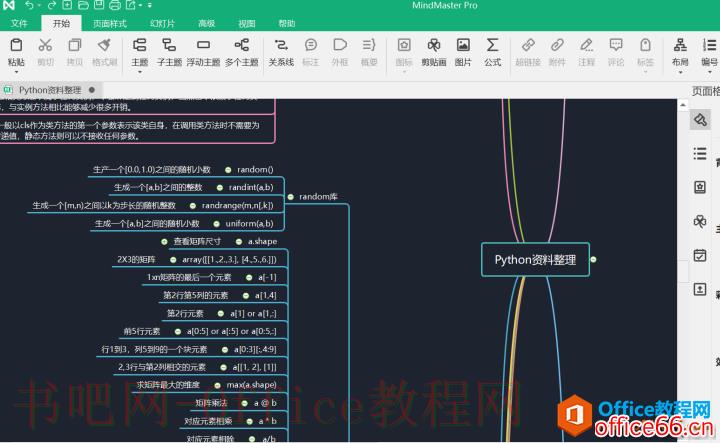Expand the dropdown arrow under 图标
Screen dimensions: 720x443
[404, 72]
